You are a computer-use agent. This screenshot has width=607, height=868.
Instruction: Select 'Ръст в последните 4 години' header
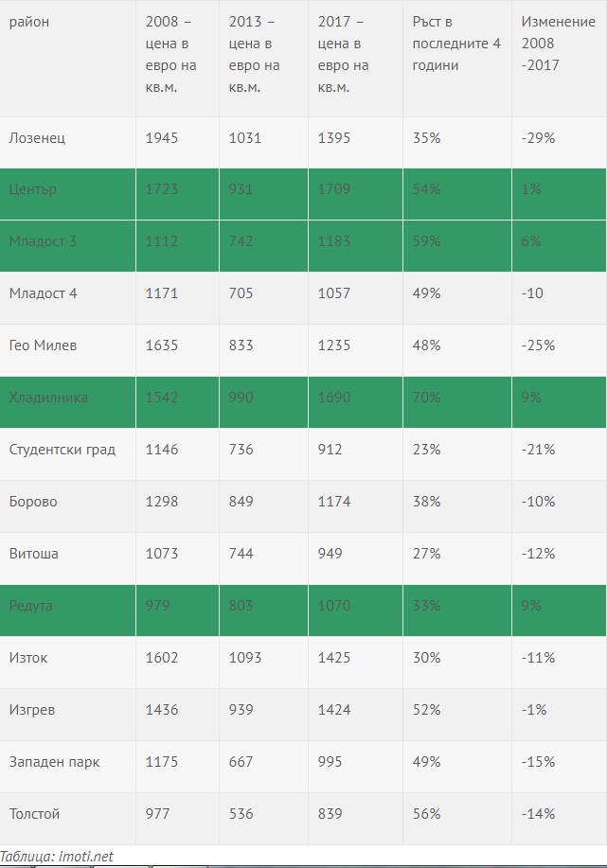point(456,44)
